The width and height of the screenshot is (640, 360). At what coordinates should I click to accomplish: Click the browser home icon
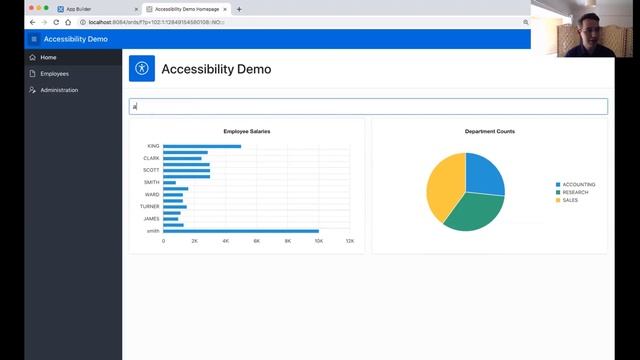pyautogui.click(x=68, y=22)
